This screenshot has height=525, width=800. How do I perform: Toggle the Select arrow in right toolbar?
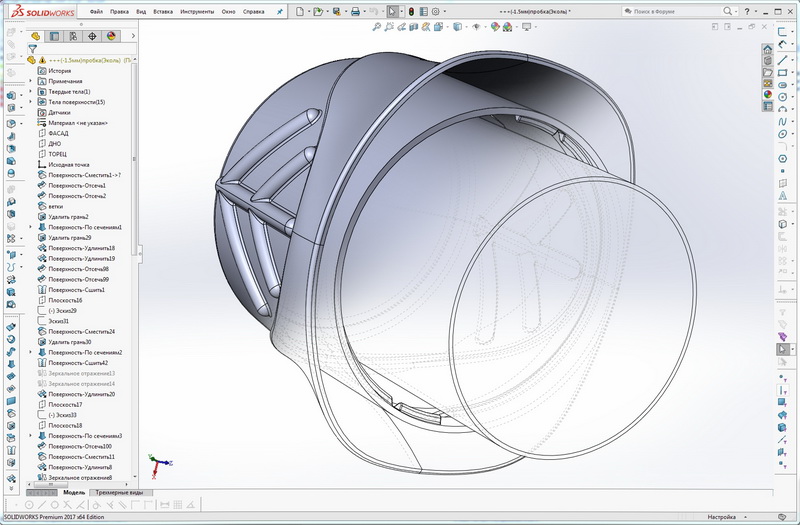coord(783,349)
